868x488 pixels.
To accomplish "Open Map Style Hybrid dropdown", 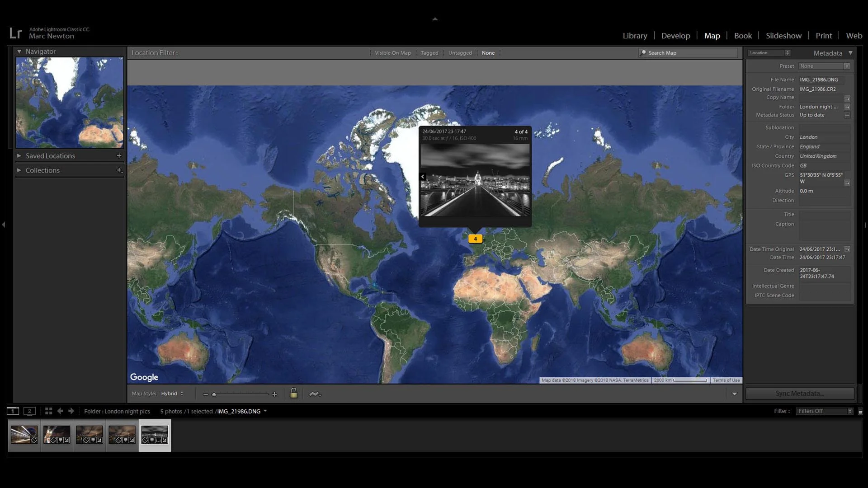I will click(172, 394).
